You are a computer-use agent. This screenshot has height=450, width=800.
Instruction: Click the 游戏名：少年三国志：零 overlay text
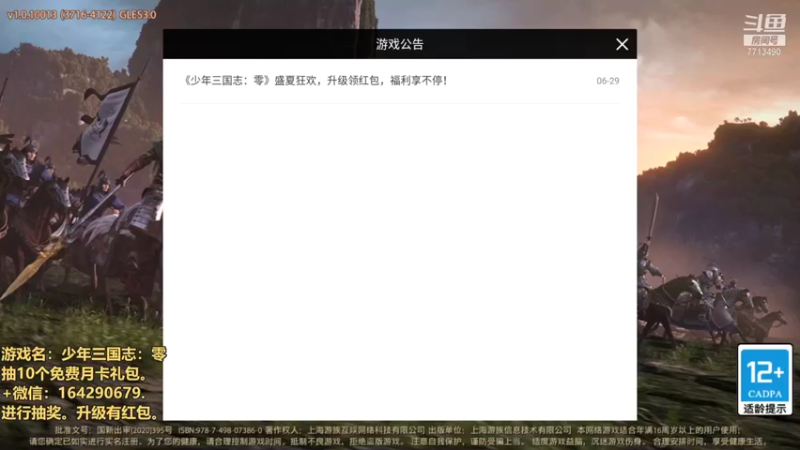84,354
